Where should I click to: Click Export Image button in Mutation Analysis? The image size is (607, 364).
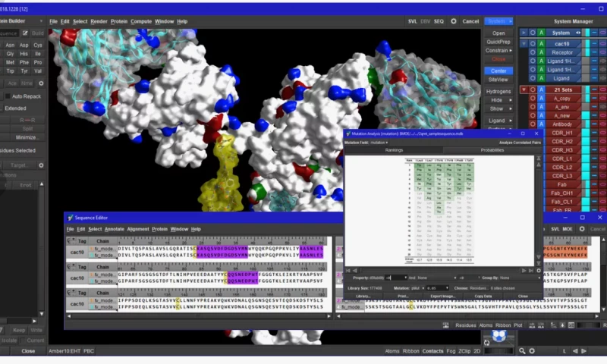pos(443,297)
